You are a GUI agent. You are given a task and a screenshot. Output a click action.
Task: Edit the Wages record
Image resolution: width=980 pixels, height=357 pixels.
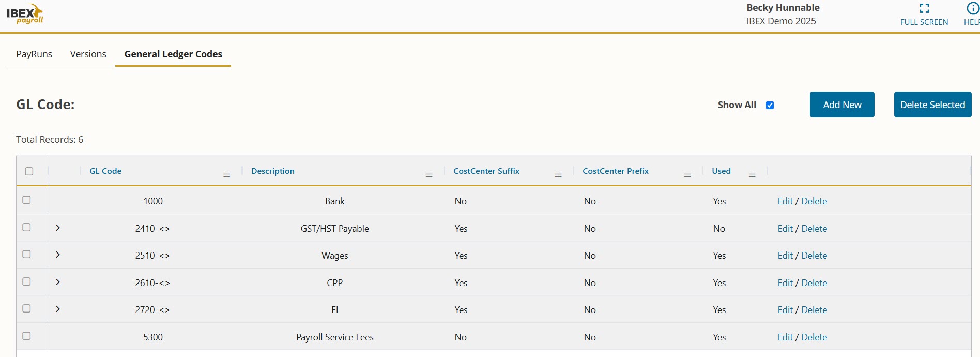point(785,256)
